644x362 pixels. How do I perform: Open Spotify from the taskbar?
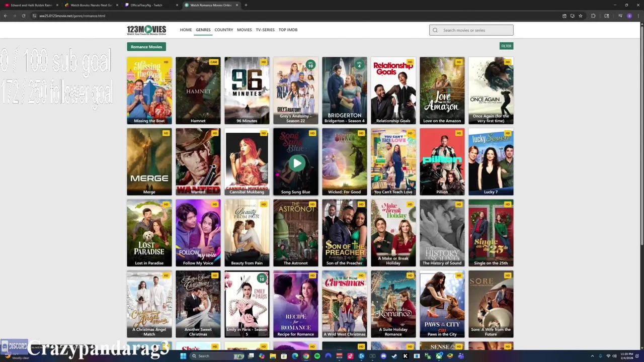tap(317, 356)
